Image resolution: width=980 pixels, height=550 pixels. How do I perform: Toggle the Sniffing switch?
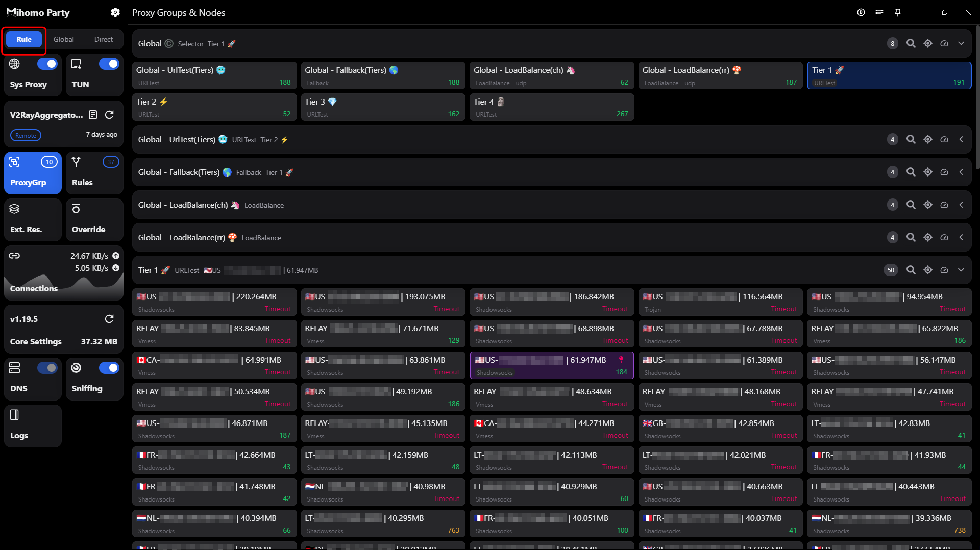click(109, 368)
